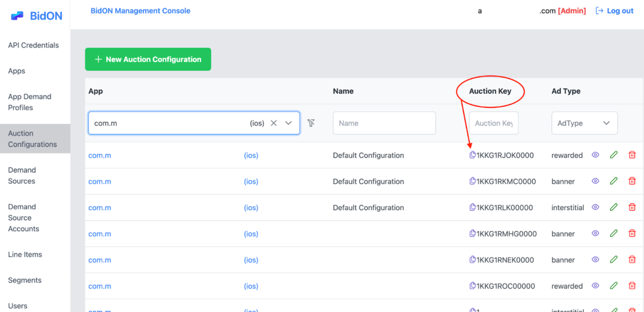Show the 1KKG1RNEK0000 banner configuration details
Image resolution: width=644 pixels, height=312 pixels.
click(x=595, y=259)
